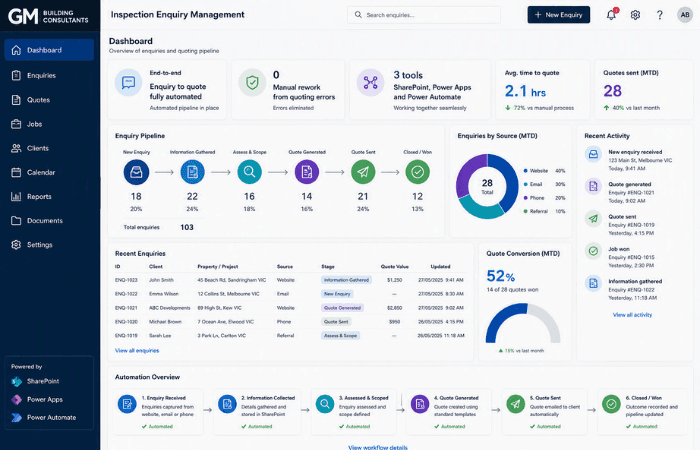Click the help question mark icon
Image resolution: width=700 pixels, height=450 pixels.
[659, 15]
